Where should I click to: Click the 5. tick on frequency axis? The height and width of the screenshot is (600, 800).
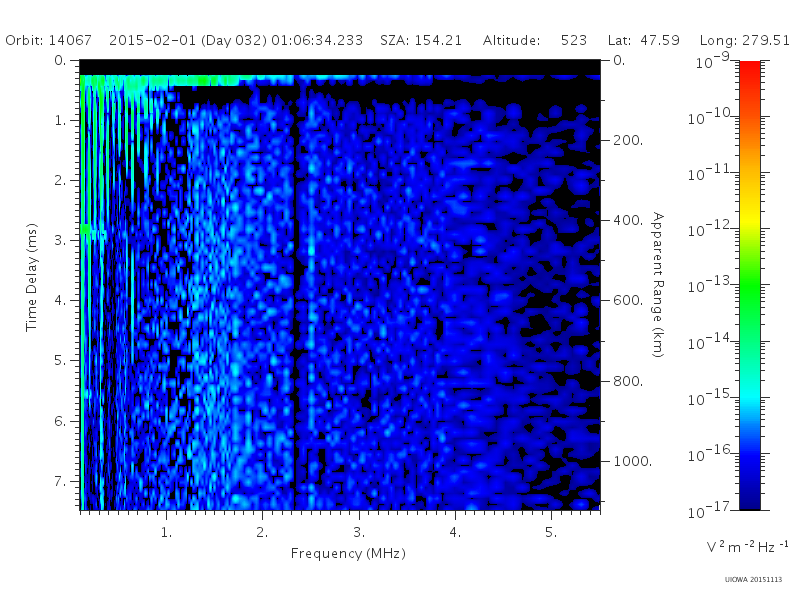click(x=551, y=533)
